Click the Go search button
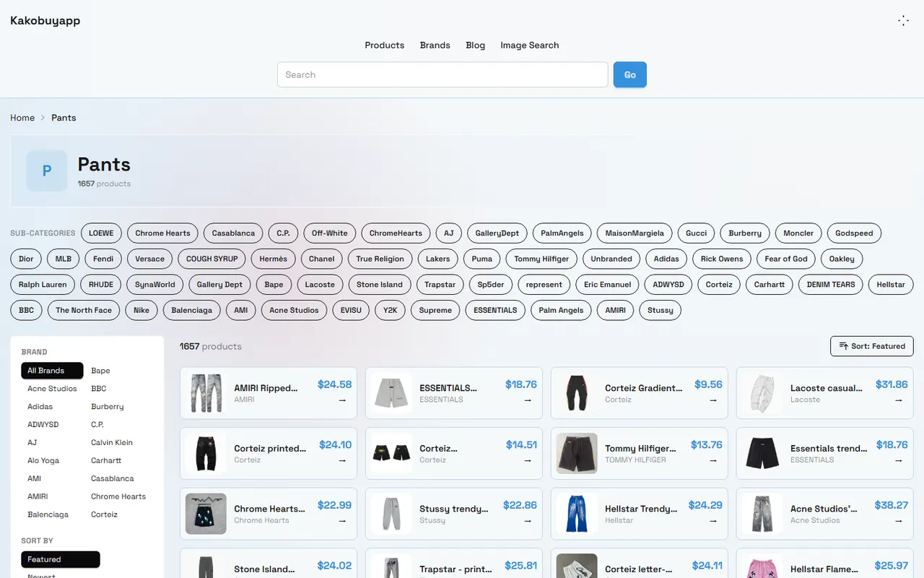The height and width of the screenshot is (578, 924). coord(630,74)
